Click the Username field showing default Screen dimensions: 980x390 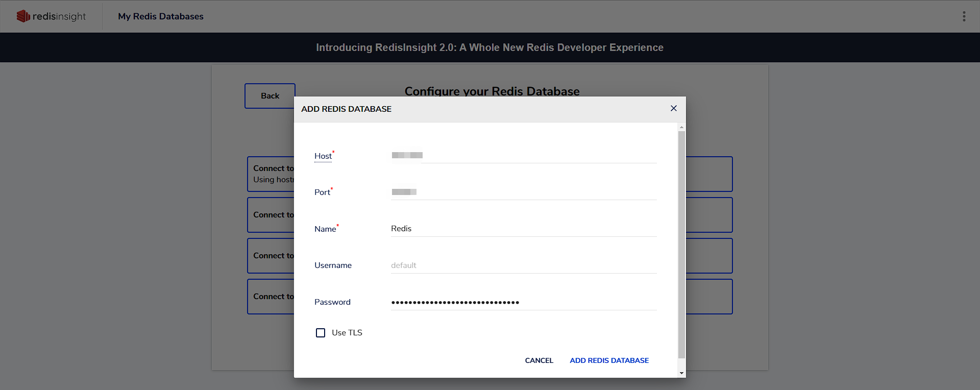(x=524, y=265)
